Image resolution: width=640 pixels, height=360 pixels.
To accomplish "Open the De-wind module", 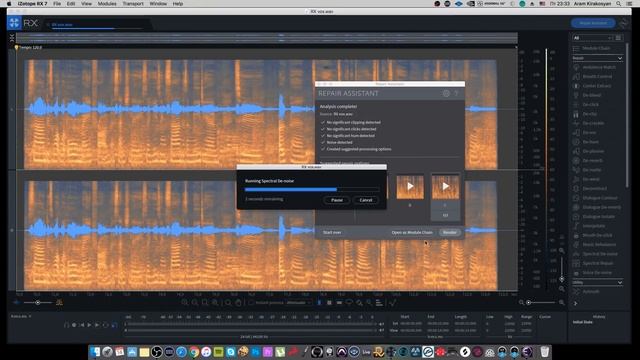I will tap(591, 179).
